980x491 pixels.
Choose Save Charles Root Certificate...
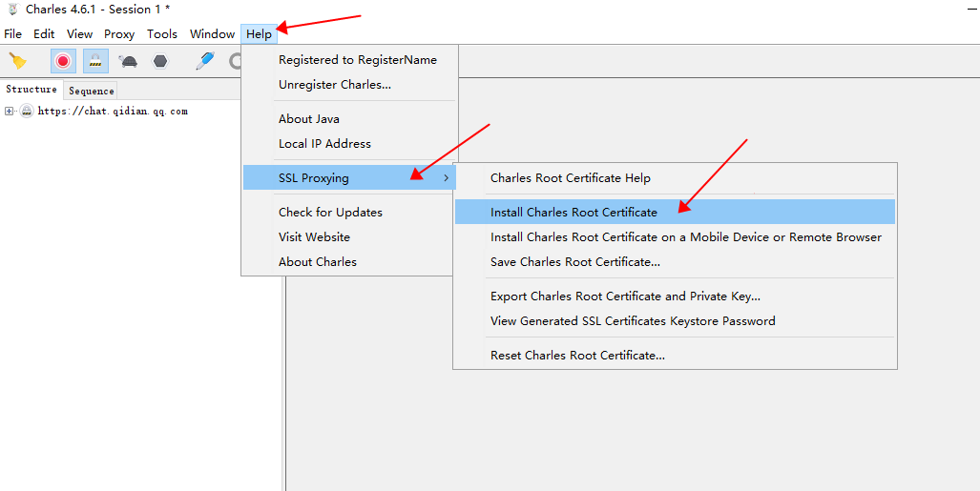pyautogui.click(x=675, y=262)
